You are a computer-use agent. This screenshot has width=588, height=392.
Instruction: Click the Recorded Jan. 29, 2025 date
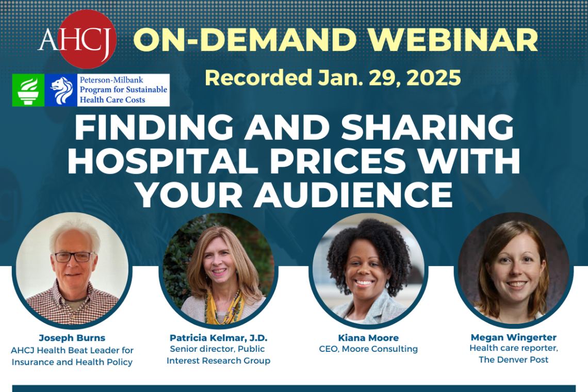pos(332,78)
